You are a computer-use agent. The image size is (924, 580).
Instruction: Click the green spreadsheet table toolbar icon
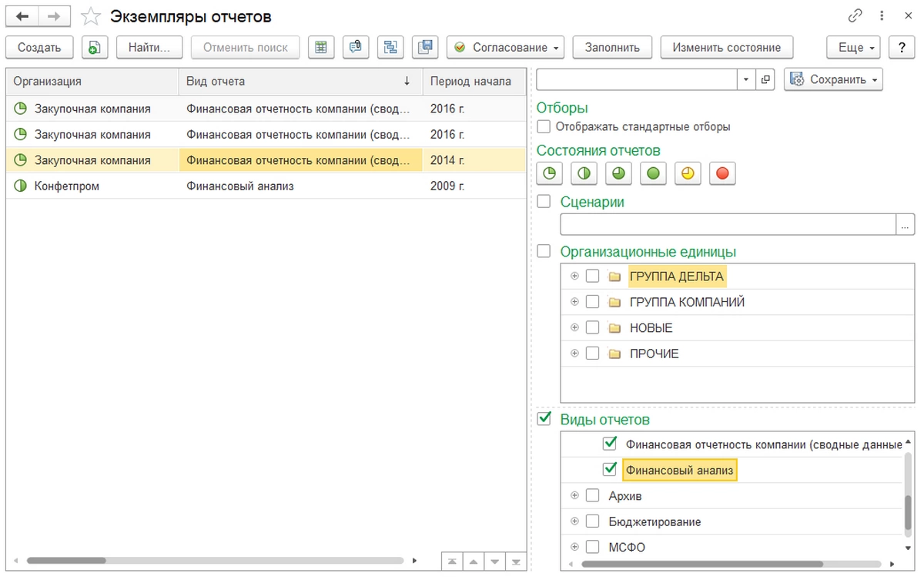tap(321, 47)
